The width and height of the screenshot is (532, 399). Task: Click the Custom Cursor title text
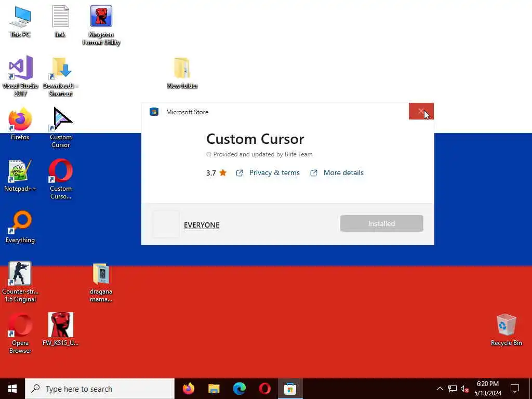255,139
